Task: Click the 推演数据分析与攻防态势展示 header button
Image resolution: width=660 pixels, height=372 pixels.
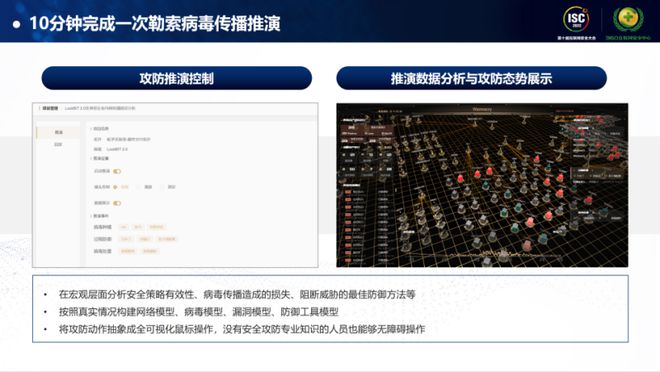Action: tap(471, 78)
